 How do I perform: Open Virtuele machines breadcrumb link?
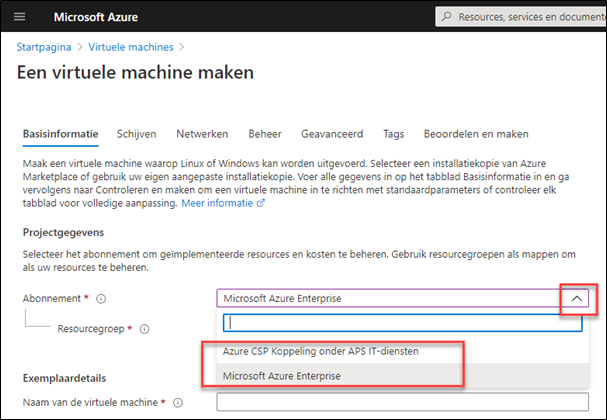tap(131, 47)
